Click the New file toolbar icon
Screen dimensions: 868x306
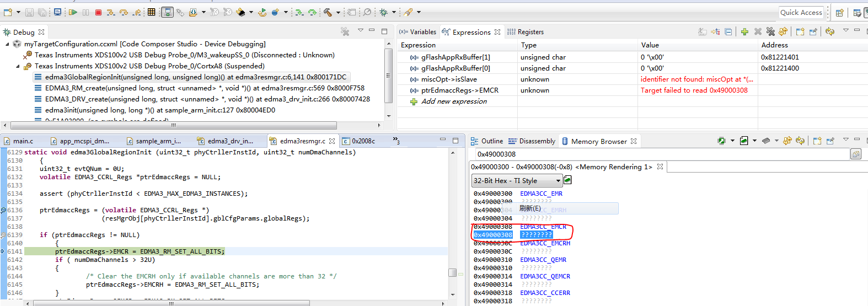pos(8,12)
